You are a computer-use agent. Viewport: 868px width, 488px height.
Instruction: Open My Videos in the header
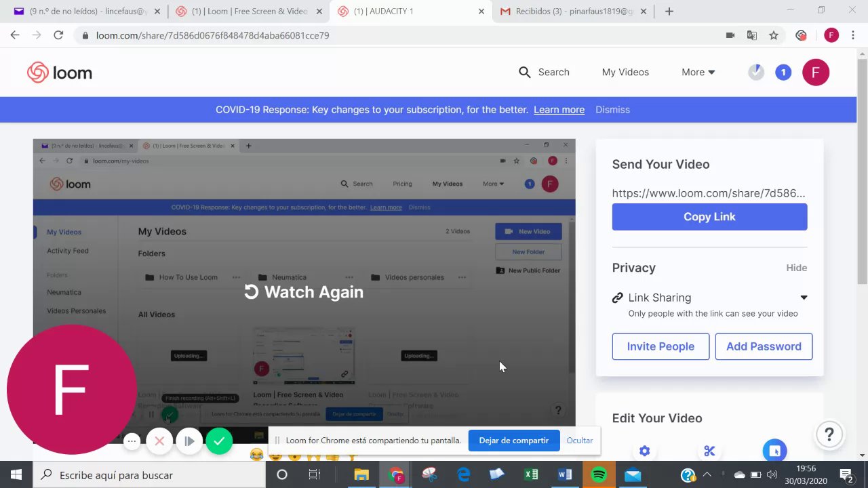pos(625,72)
